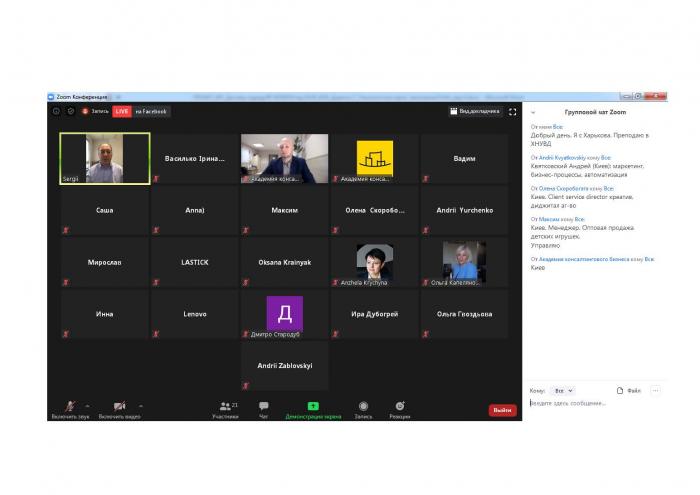Open chat more options ellipsis
The height and width of the screenshot is (495, 700).
[655, 390]
